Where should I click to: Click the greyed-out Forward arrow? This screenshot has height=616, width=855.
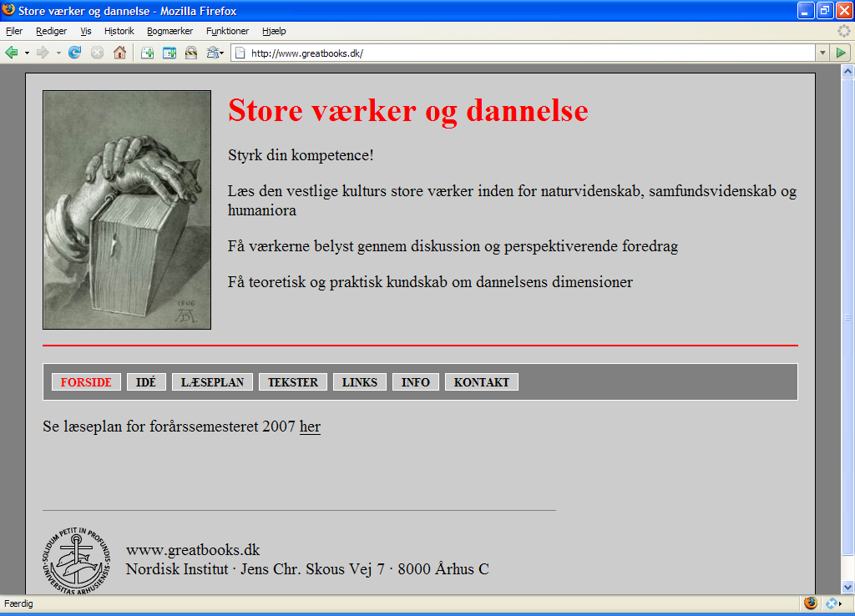pos(43,53)
